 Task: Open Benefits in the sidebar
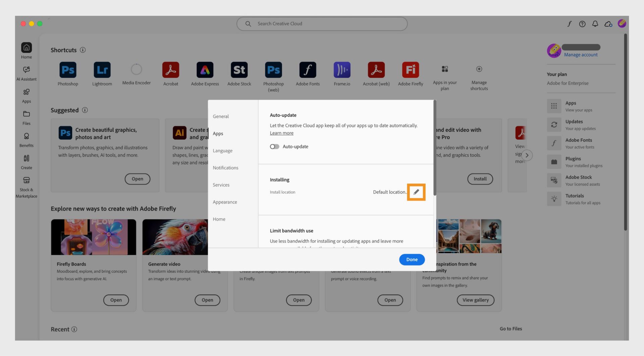[x=26, y=140]
